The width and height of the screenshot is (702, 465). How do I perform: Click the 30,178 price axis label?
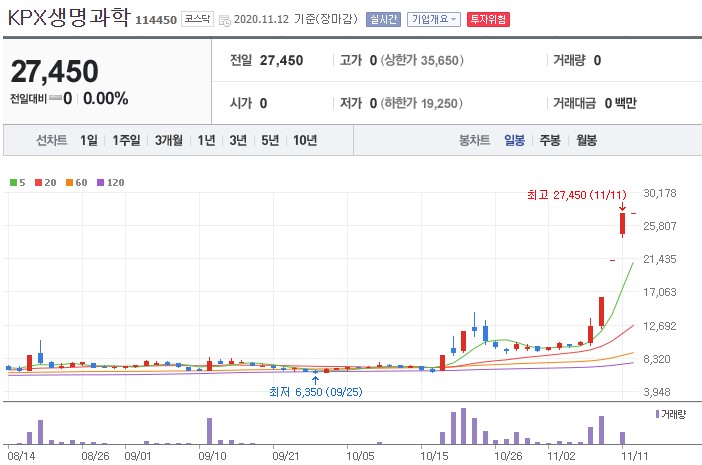pyautogui.click(x=659, y=193)
